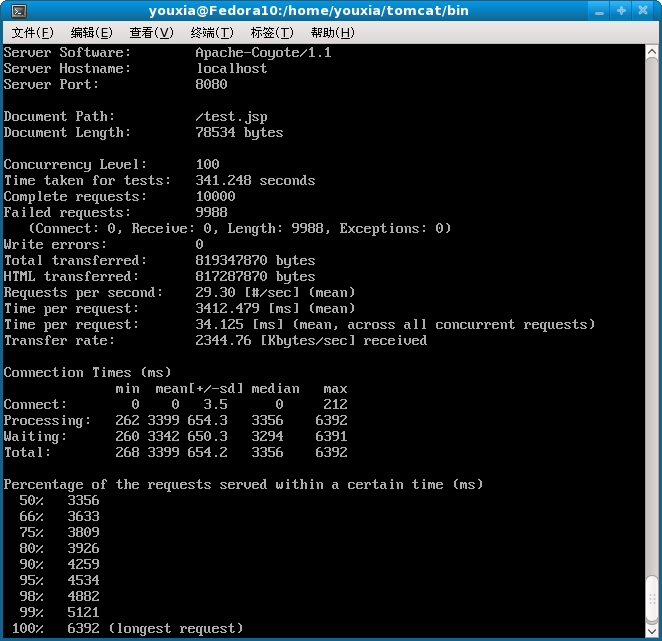Open the 编辑(E) menu
662x641 pixels.
(92, 33)
